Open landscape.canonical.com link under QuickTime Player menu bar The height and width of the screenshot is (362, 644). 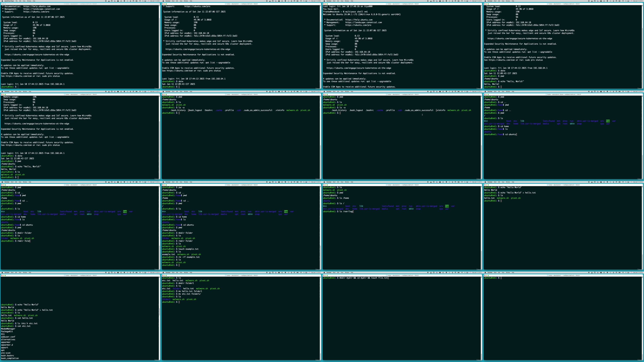[41, 9]
